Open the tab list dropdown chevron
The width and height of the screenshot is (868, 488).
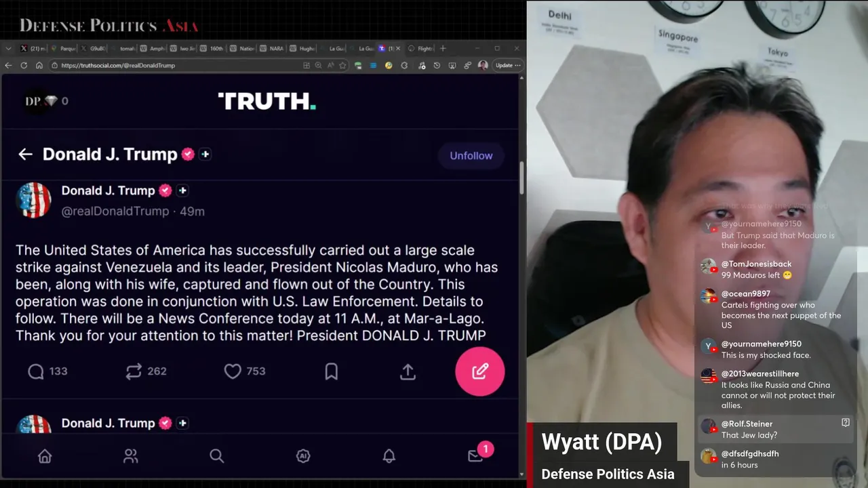click(x=8, y=48)
